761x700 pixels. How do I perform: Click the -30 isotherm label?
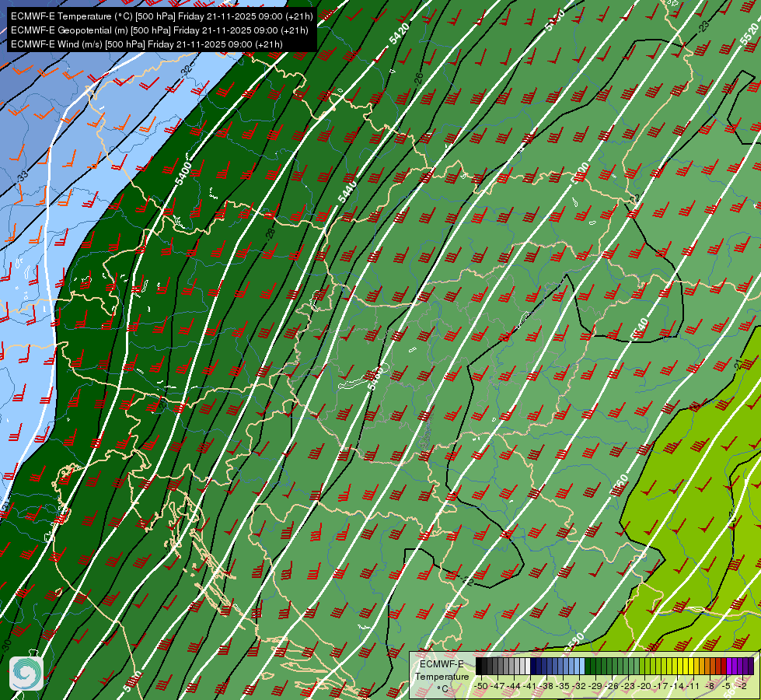pos(6,645)
